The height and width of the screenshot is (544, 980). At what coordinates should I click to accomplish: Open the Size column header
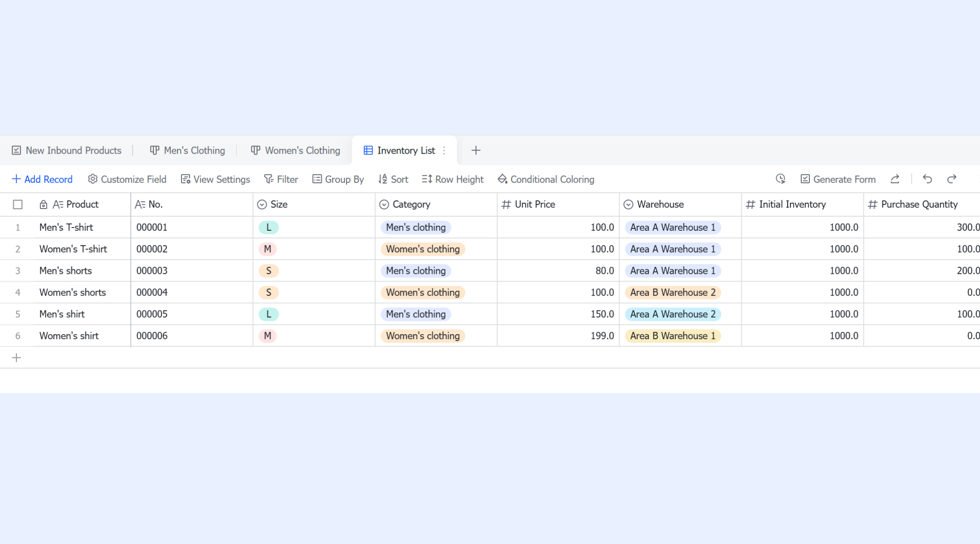click(314, 204)
